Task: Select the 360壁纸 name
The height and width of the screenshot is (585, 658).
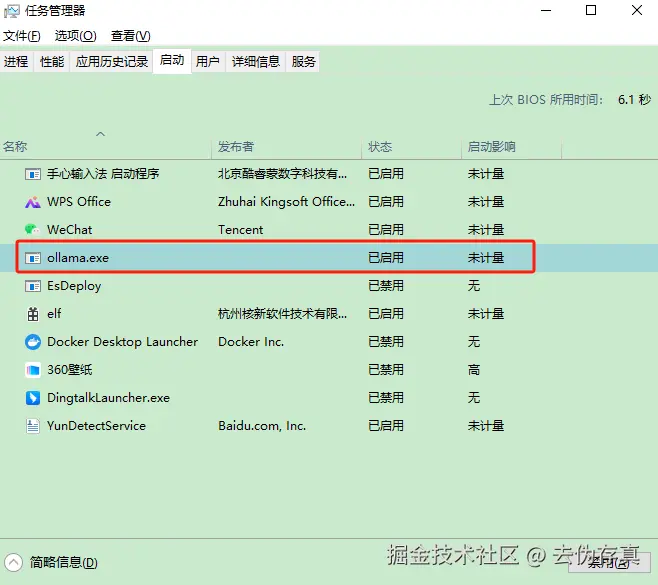Action: pyautogui.click(x=70, y=370)
